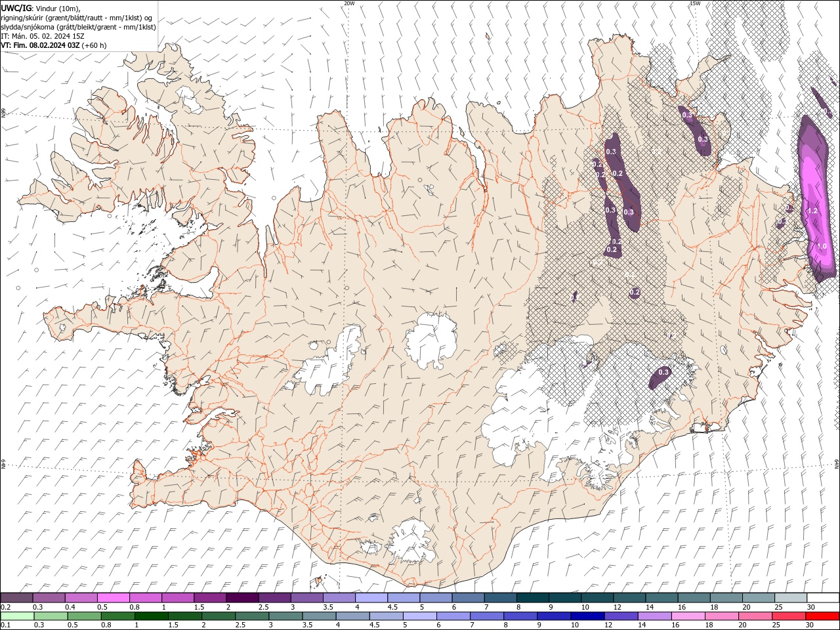
Task: Select the top-row swatch between 0.2 and 0.3
Action: point(16,598)
